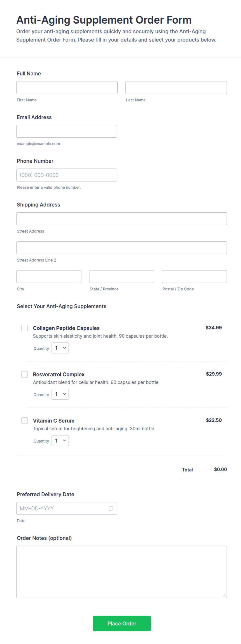The height and width of the screenshot is (644, 241).
Task: Check the Collagen Peptide Capsules checkbox
Action: 25,328
